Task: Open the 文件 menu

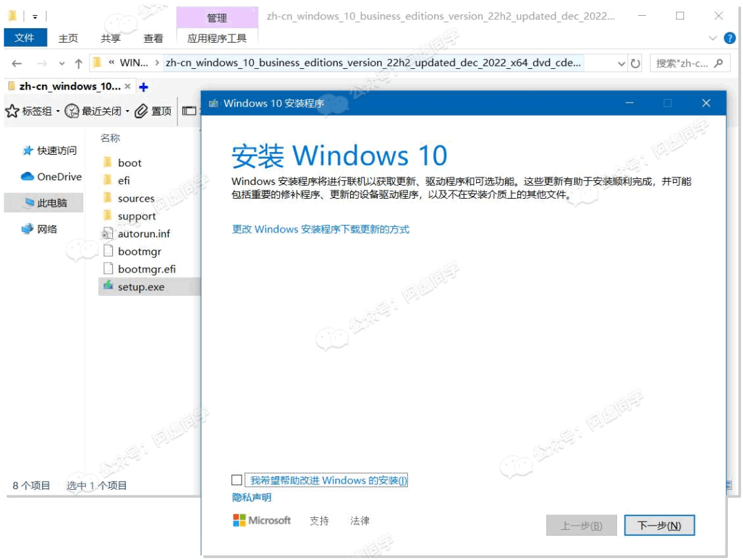Action: tap(25, 38)
